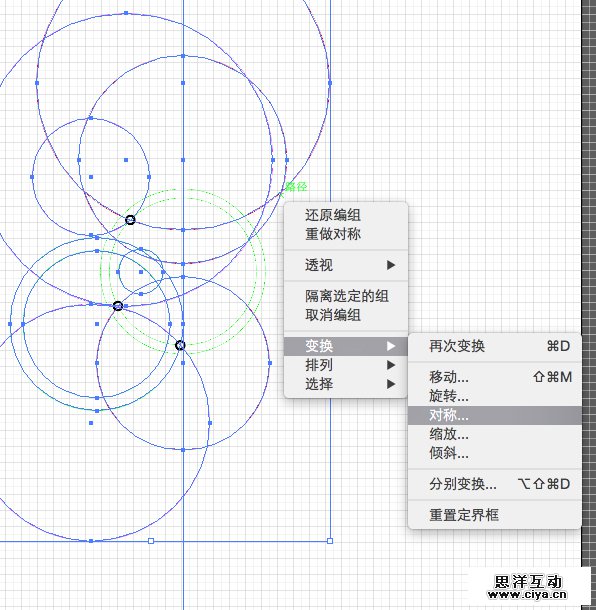Click the green 路径 smart guide label
596x610 pixels.
(296, 187)
